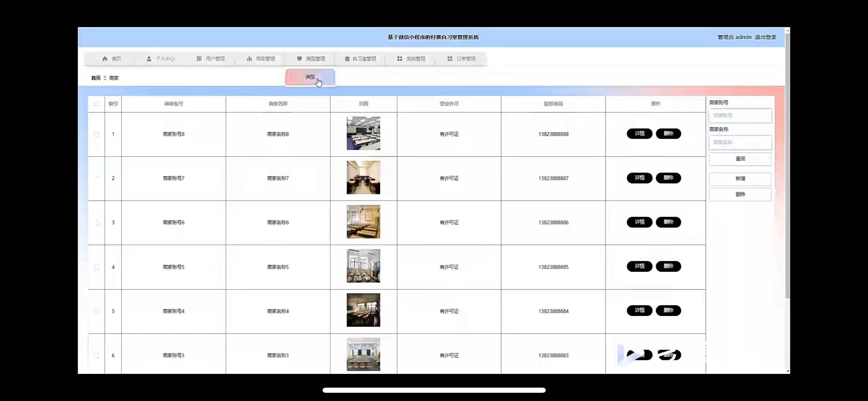This screenshot has width=868, height=401.
Task: Expand the 订单管理 menu
Action: [466, 59]
